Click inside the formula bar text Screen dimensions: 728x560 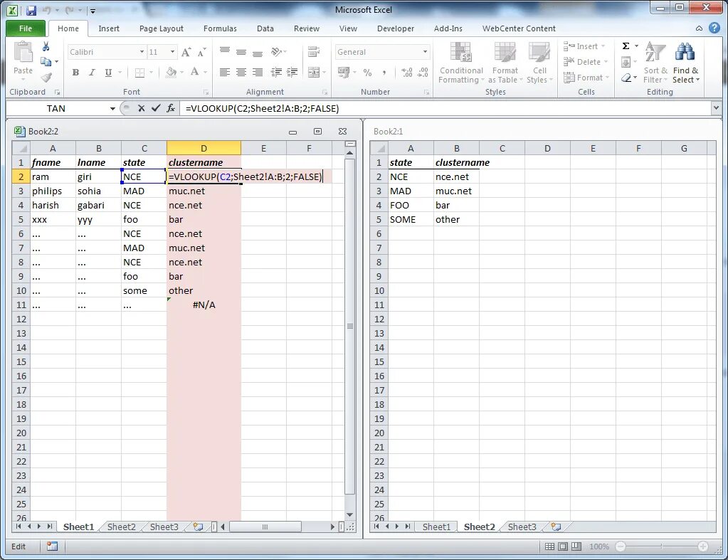click(x=263, y=109)
